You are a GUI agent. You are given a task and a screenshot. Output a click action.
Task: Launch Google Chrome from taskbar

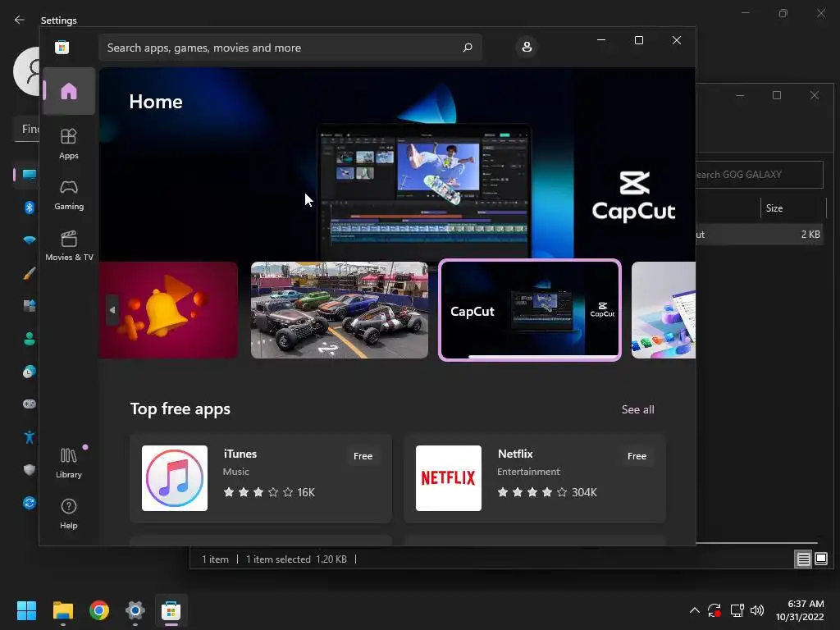tap(99, 610)
